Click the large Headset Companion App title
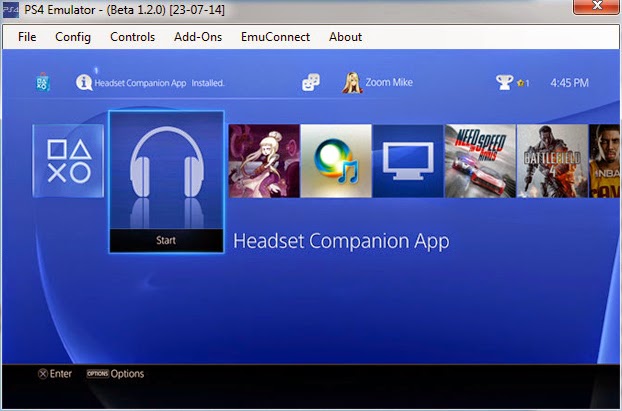The height and width of the screenshot is (411, 622). click(x=341, y=241)
